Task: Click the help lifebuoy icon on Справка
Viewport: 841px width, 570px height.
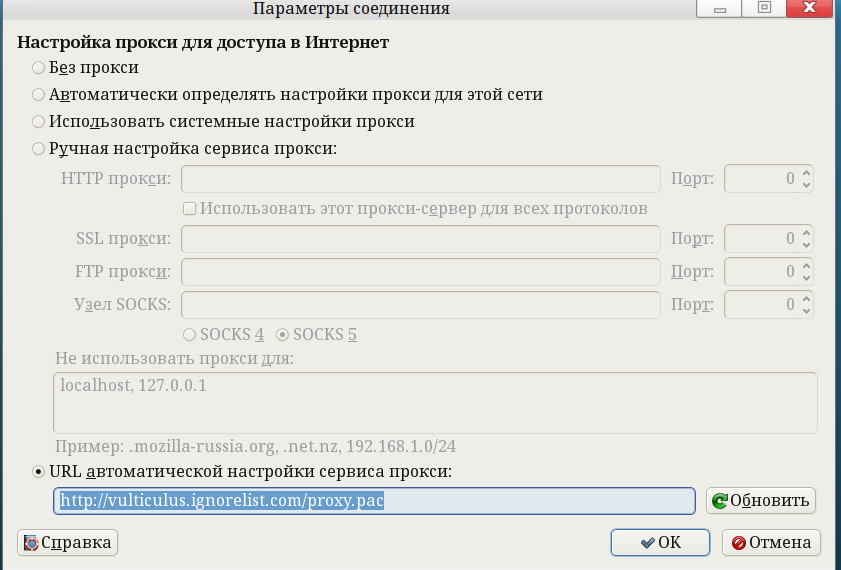Action: pos(31,543)
